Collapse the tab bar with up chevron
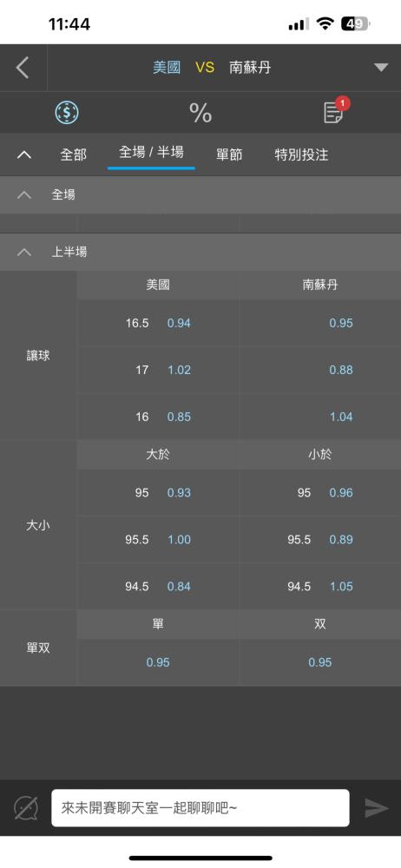This screenshot has height=868, width=401. (x=23, y=155)
